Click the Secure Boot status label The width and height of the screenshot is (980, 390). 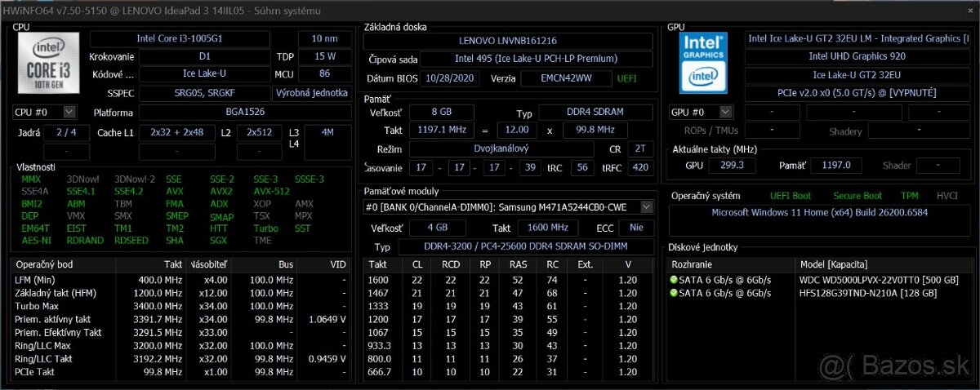pos(857,196)
